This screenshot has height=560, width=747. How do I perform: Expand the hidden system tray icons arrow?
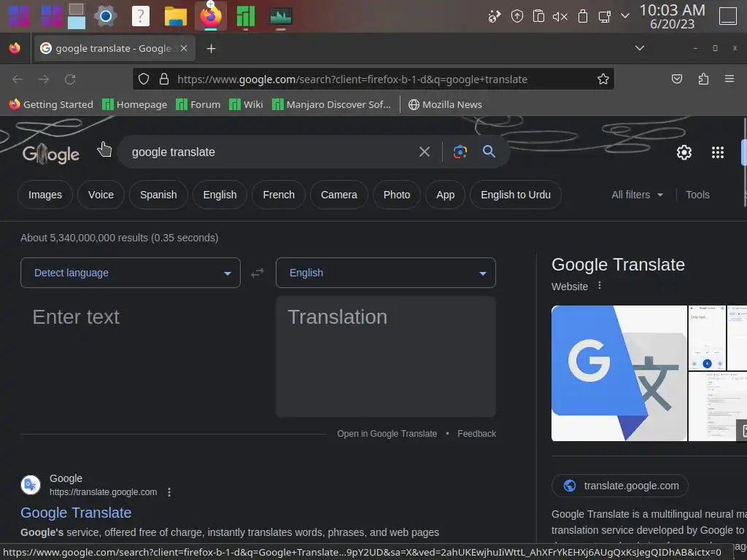coord(625,16)
